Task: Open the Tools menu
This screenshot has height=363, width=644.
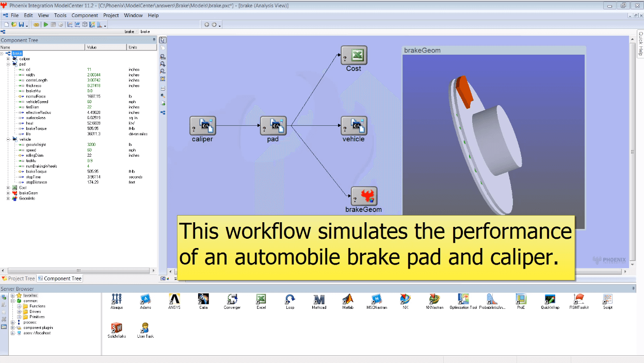Action: coord(60,15)
